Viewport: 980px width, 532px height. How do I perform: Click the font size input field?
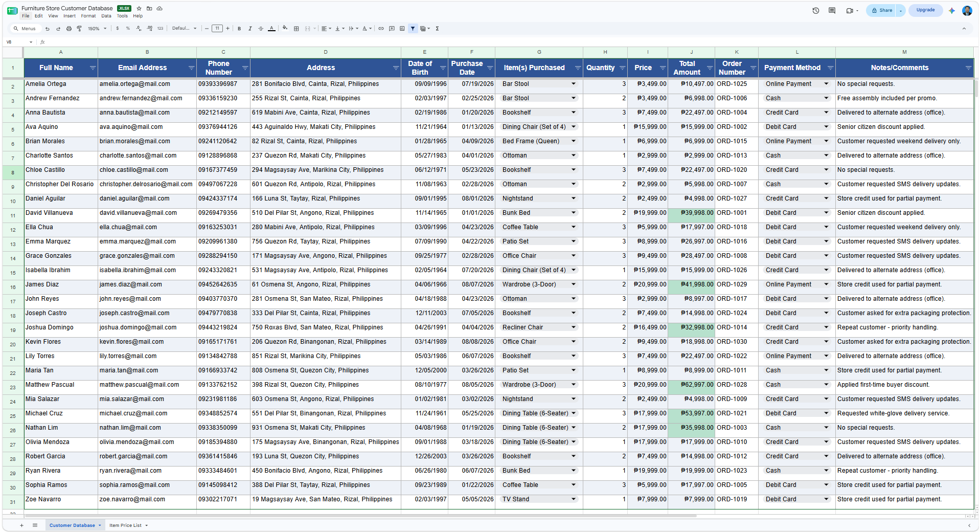(x=217, y=29)
